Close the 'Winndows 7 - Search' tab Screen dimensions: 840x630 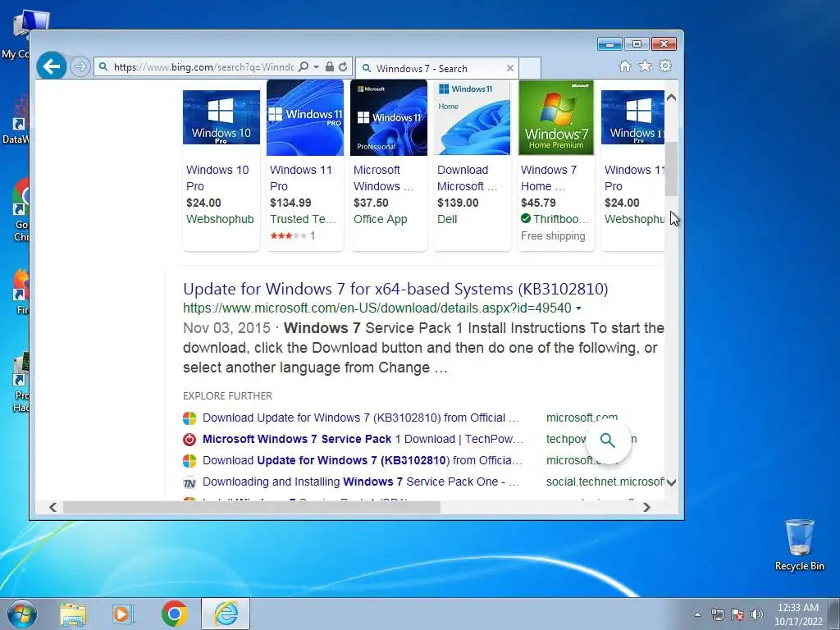coord(510,68)
